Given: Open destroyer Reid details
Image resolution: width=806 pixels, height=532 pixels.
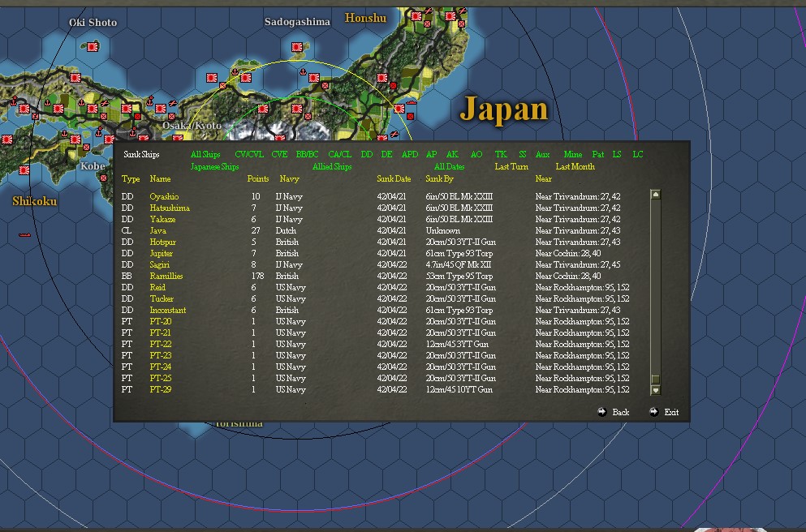Looking at the screenshot, I should [157, 287].
